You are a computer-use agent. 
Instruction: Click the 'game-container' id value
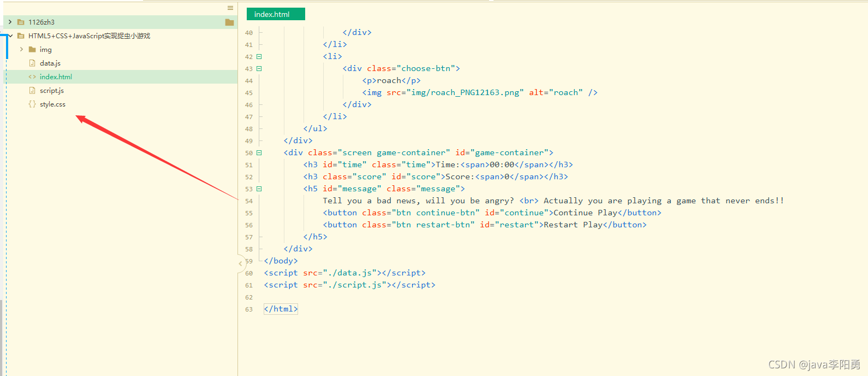(x=509, y=152)
